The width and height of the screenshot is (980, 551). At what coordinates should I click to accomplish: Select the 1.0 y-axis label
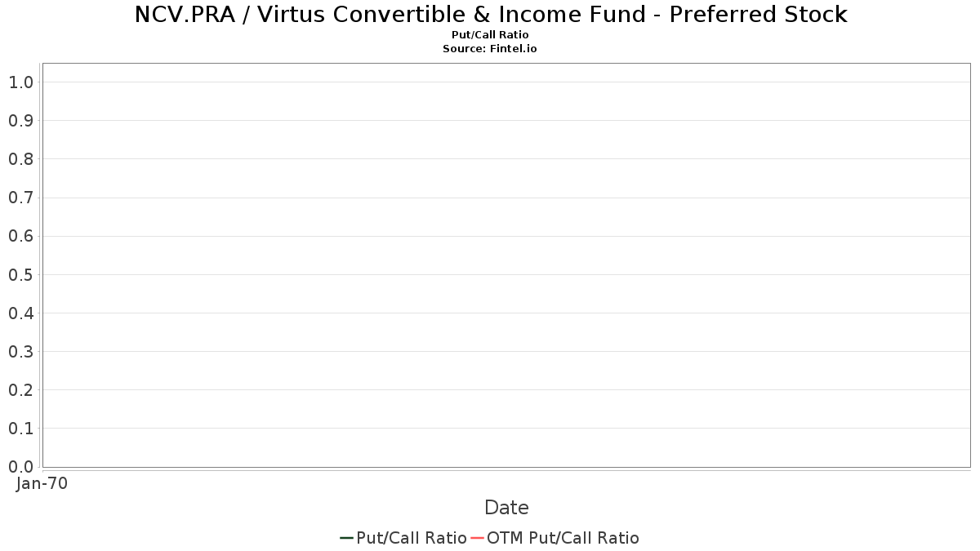[x=20, y=82]
